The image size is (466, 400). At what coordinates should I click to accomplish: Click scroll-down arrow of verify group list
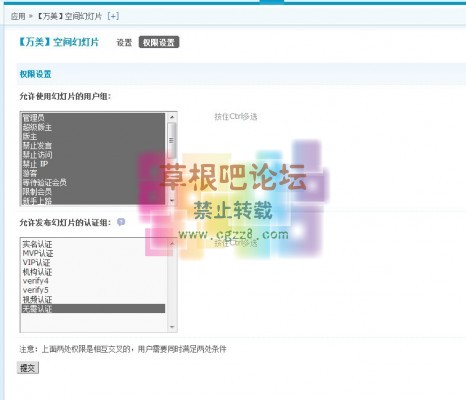click(172, 327)
